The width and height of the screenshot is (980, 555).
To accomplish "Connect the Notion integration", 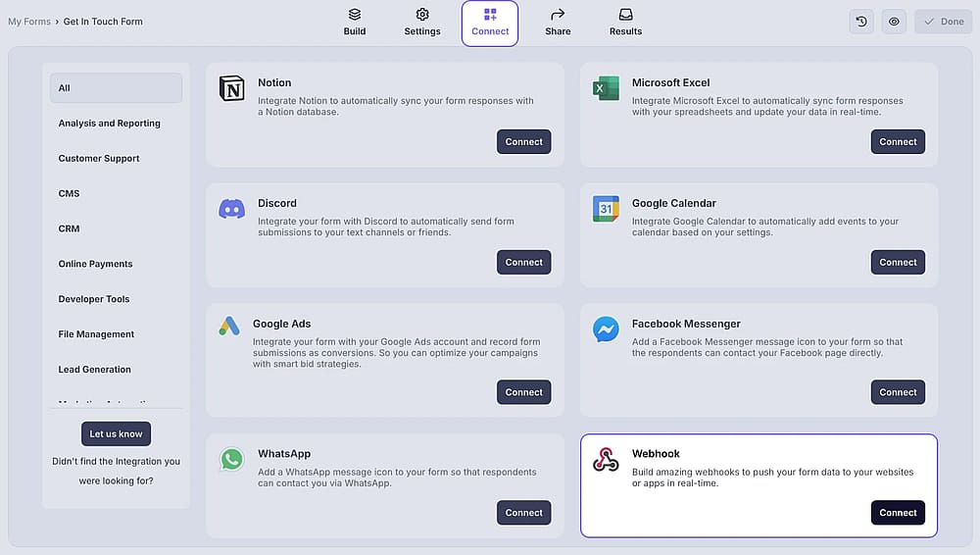I will pos(523,141).
